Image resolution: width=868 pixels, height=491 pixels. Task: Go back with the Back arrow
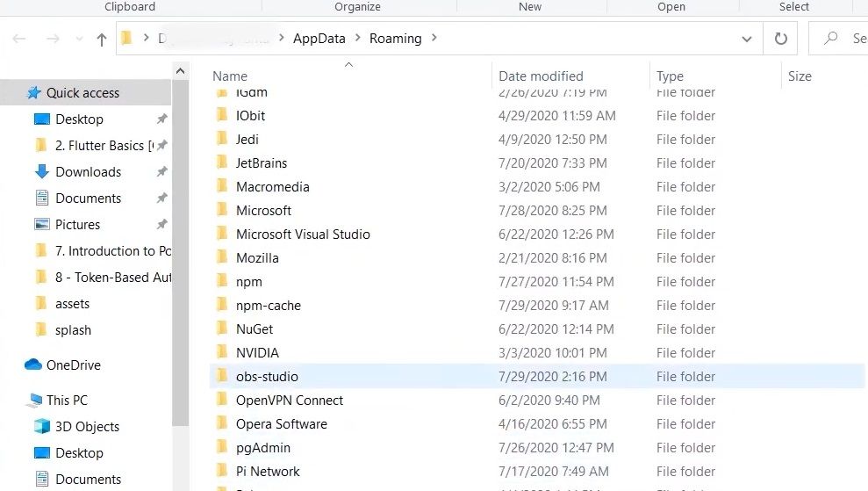tap(19, 39)
